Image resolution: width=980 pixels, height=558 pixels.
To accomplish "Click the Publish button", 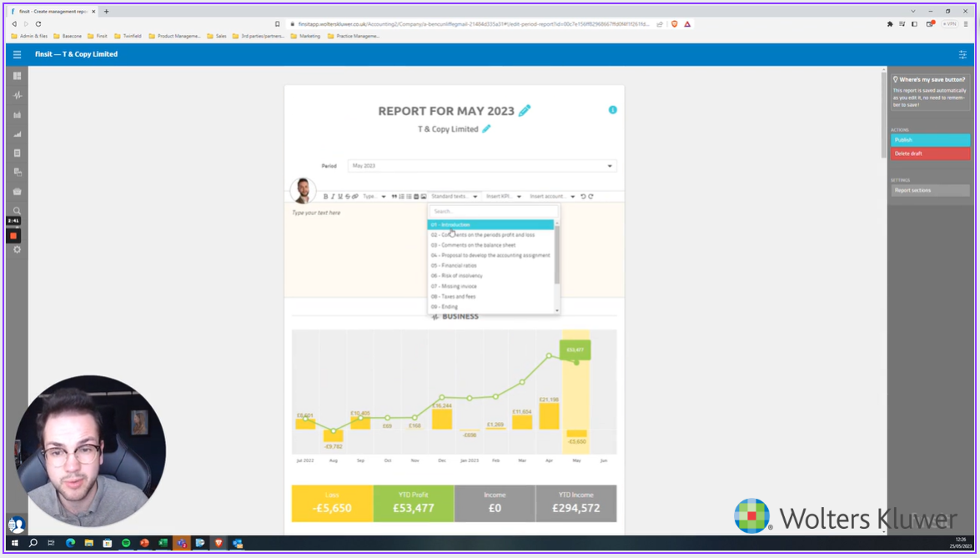I will pos(929,140).
